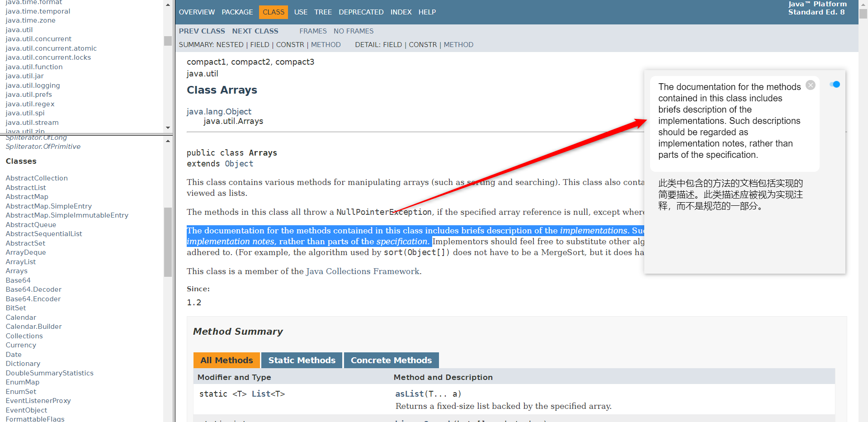Open java.util package in package list
The image size is (868, 422).
coord(19,30)
